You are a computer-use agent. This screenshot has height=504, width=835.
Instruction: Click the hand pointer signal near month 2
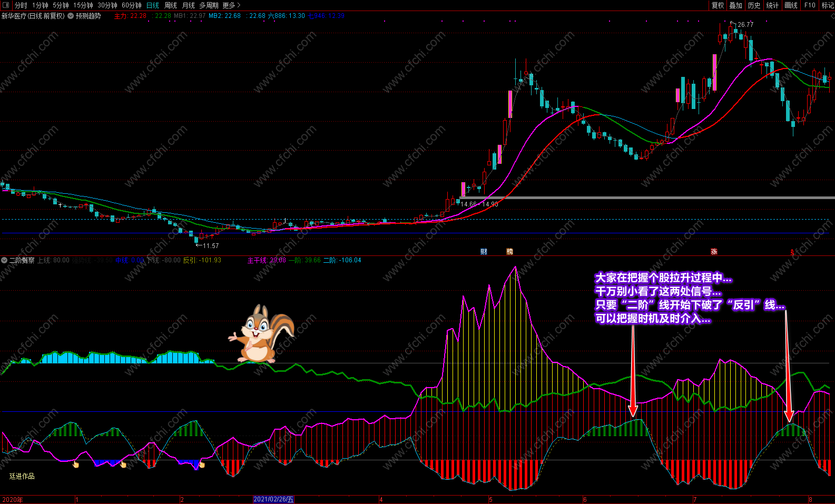click(202, 465)
